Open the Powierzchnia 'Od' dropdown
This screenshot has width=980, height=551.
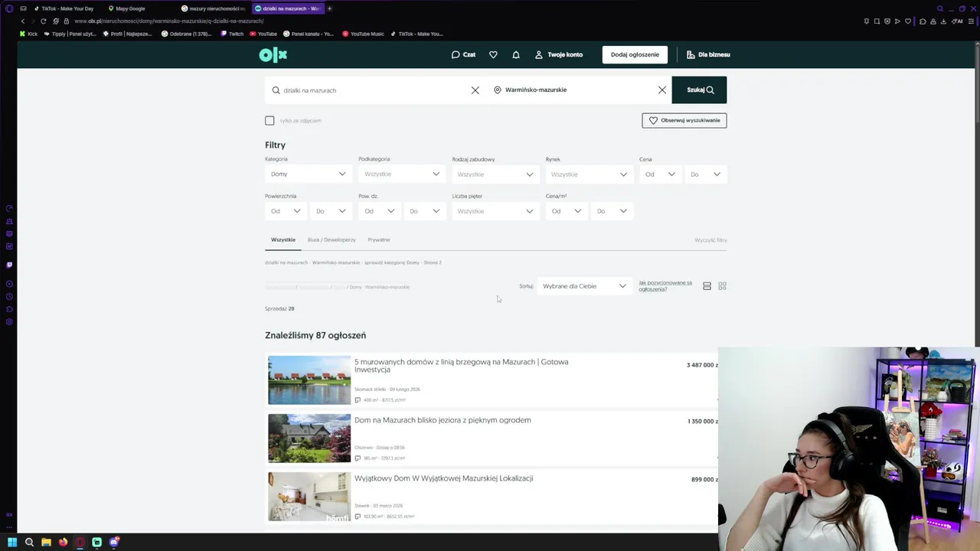286,211
